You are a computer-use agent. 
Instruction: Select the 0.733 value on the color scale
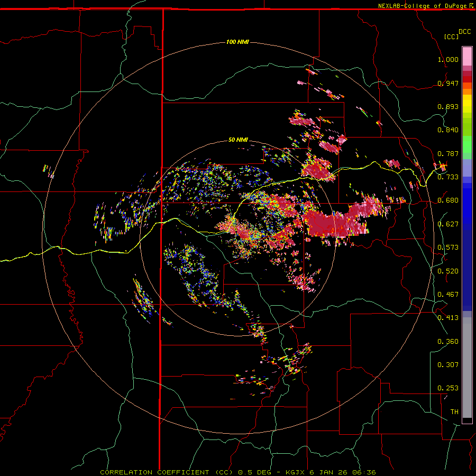(448, 177)
